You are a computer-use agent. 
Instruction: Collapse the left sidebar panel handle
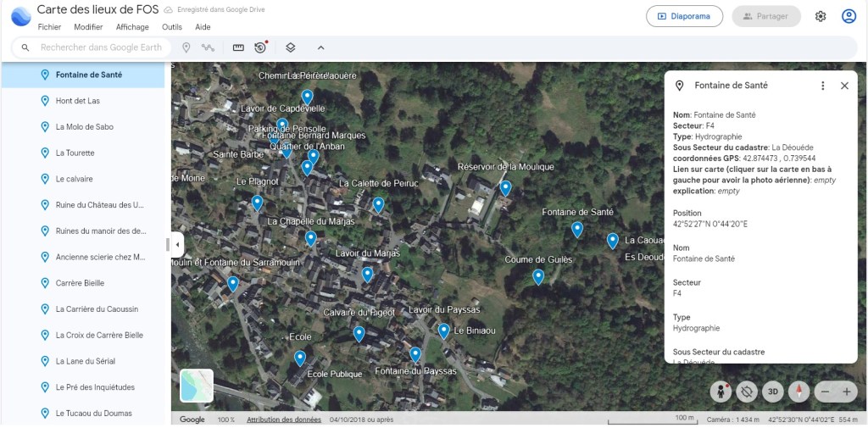177,245
